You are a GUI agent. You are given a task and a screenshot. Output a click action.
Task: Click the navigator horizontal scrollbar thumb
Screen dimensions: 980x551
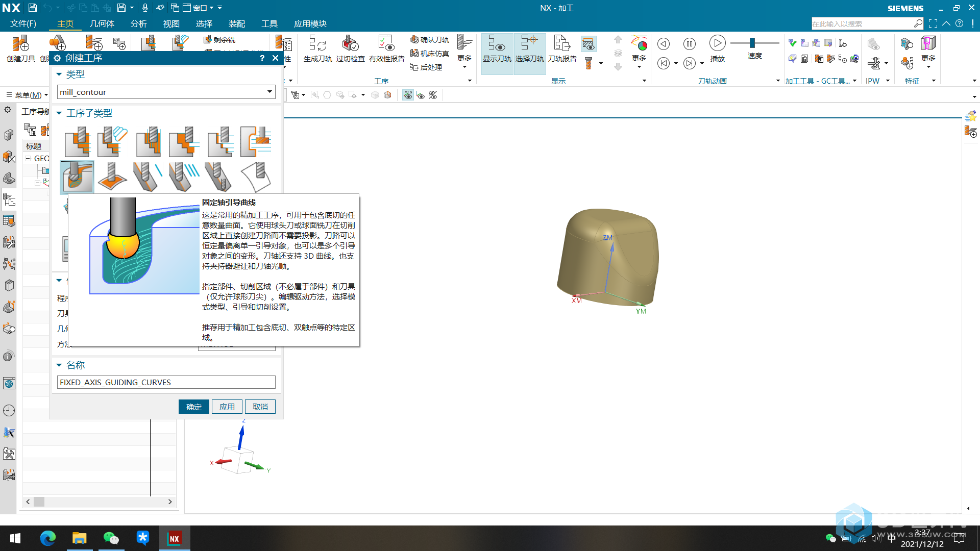(39, 502)
